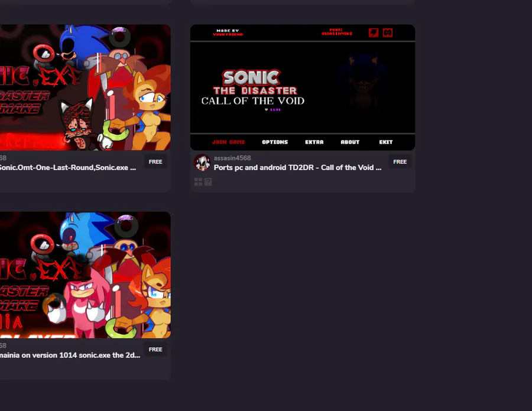Viewport: 532px width, 411px height.
Task: Open the Sonic.Omt-One-Last-Round card thumbnail
Action: tap(85, 87)
